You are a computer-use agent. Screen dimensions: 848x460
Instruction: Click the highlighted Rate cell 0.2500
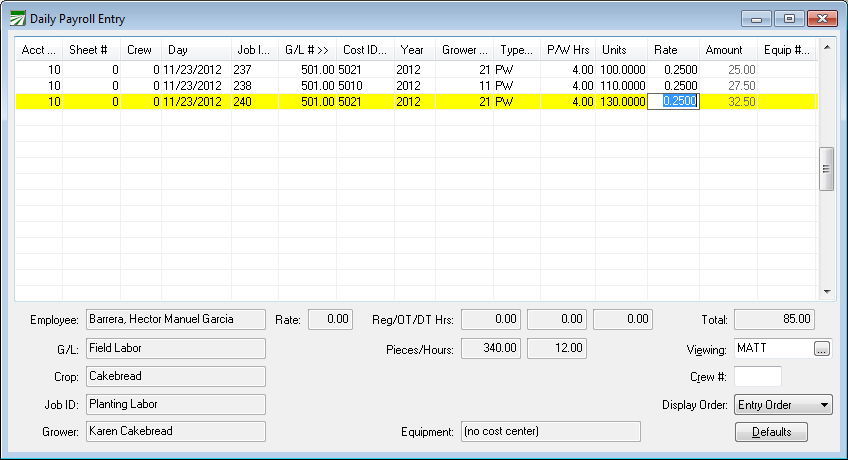point(673,101)
